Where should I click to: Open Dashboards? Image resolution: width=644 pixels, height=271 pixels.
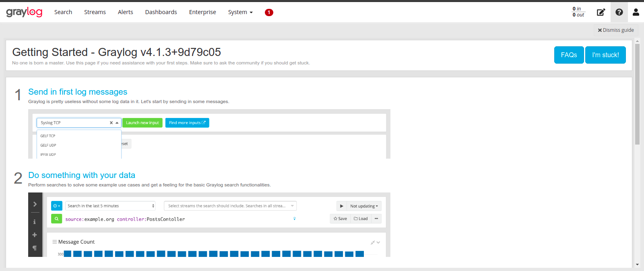(x=161, y=12)
